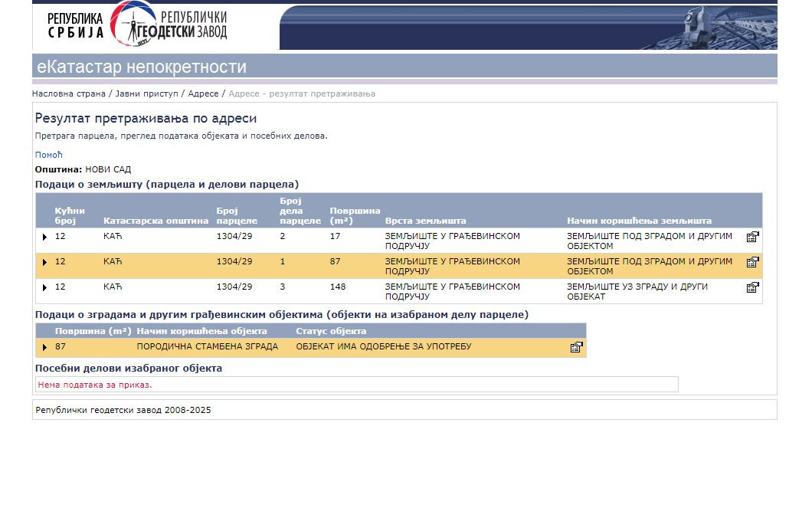Open details icon for parcel part 1
Image resolution: width=812 pixels, height=531 pixels.
point(752,262)
